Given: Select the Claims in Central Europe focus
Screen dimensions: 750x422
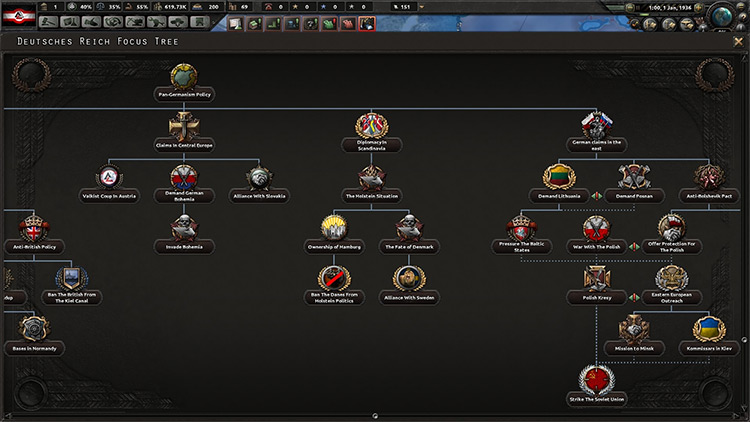Looking at the screenshot, I should (184, 133).
